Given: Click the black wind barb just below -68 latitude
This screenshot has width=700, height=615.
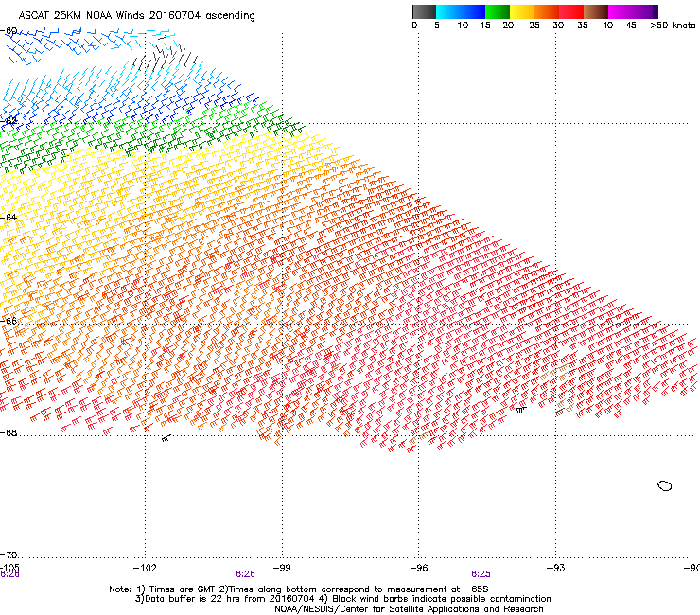Looking at the screenshot, I should 166,438.
